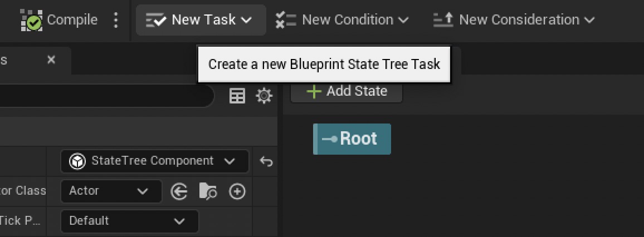This screenshot has height=237, width=644.
Task: Reset the schema to default arrow
Action: 266,162
